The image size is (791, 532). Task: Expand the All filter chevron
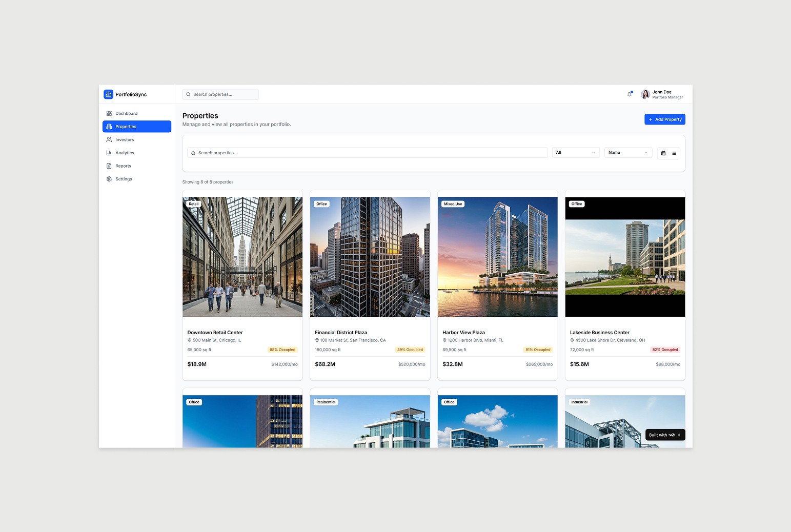594,152
